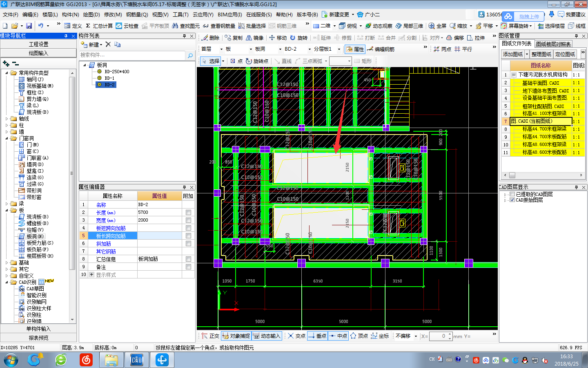Click the save file icon
The image size is (588, 368).
[29, 26]
